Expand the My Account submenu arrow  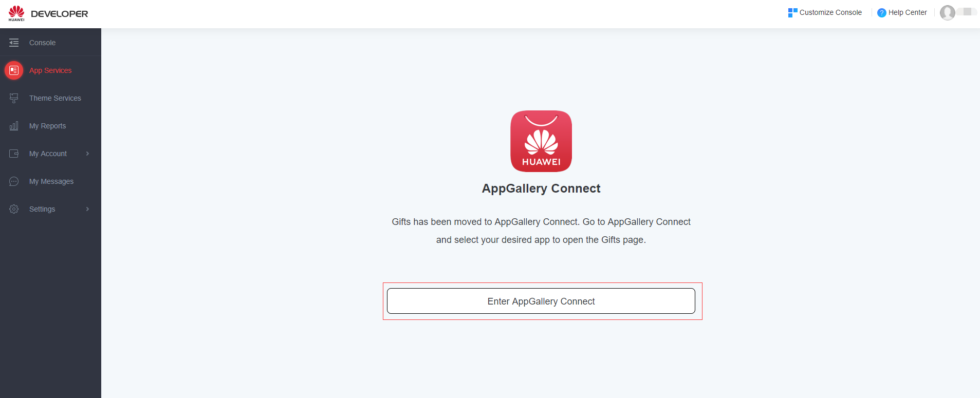[x=87, y=154]
